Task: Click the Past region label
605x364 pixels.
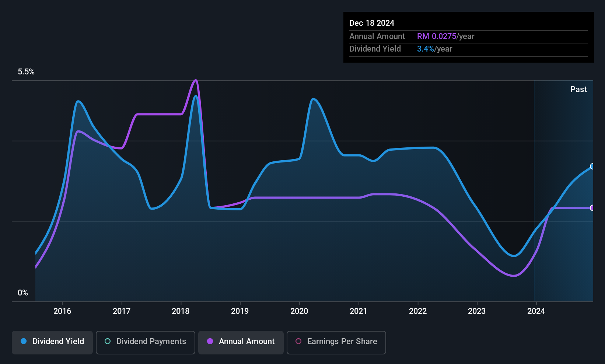Action: click(x=578, y=89)
